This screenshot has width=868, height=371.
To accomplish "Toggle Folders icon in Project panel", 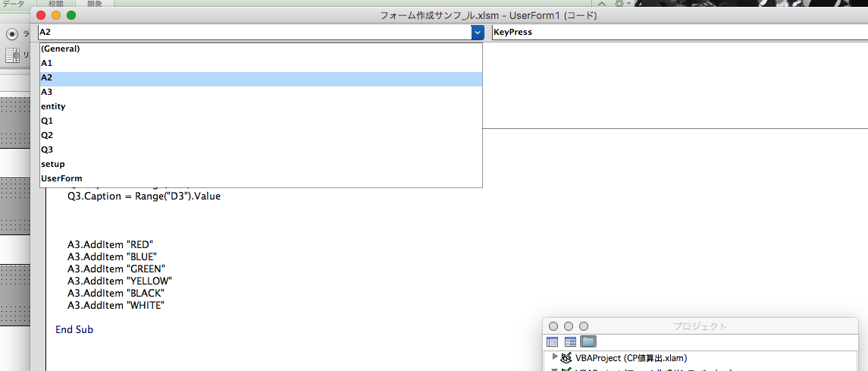I will point(588,342).
